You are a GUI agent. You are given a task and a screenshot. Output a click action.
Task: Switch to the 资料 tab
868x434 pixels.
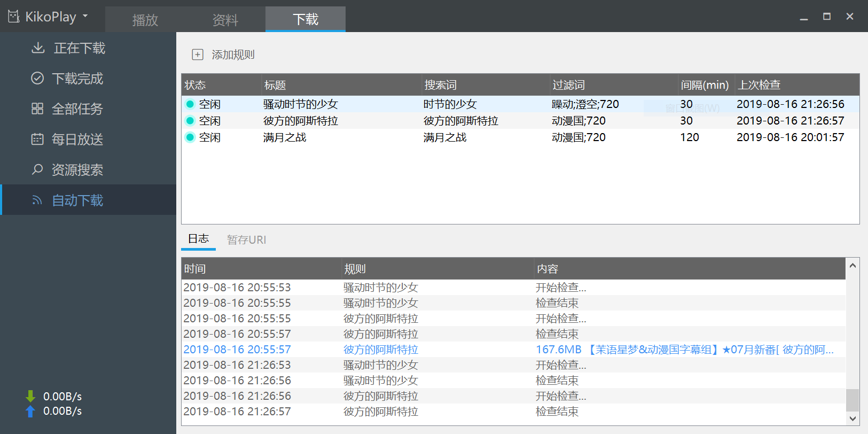tap(225, 20)
